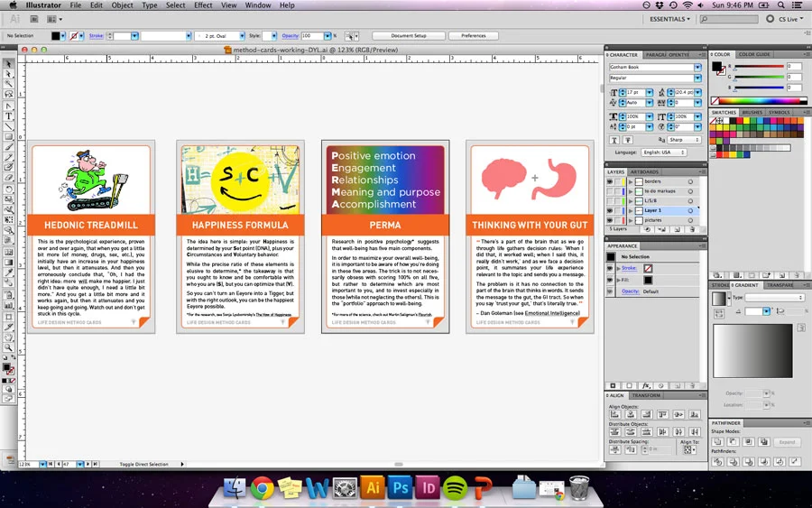Activate the Zoom magnifier tool
The width and height of the screenshot is (812, 508).
8,348
